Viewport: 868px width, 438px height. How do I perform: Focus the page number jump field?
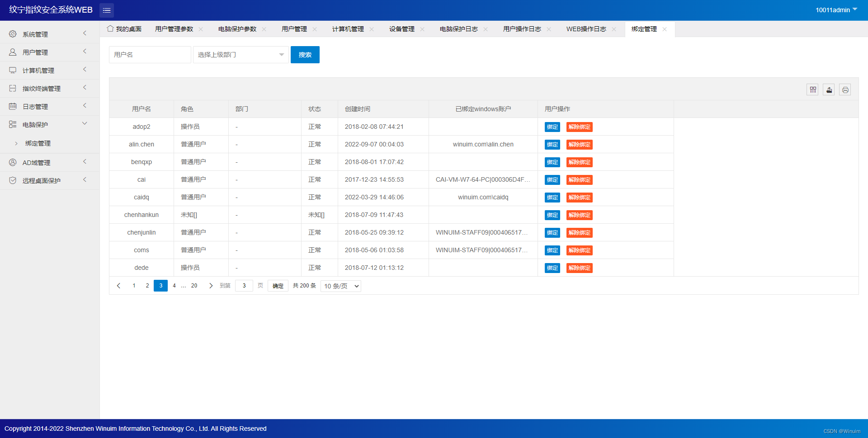(244, 286)
